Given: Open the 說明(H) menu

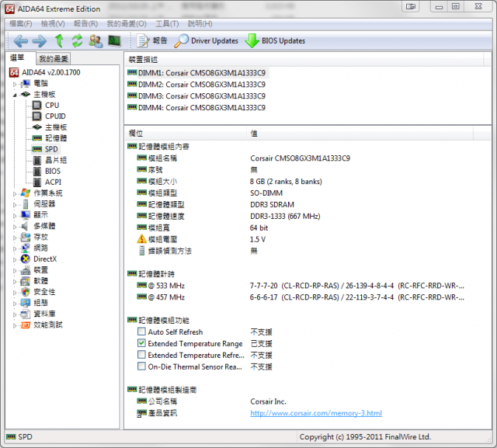Looking at the screenshot, I should point(200,24).
